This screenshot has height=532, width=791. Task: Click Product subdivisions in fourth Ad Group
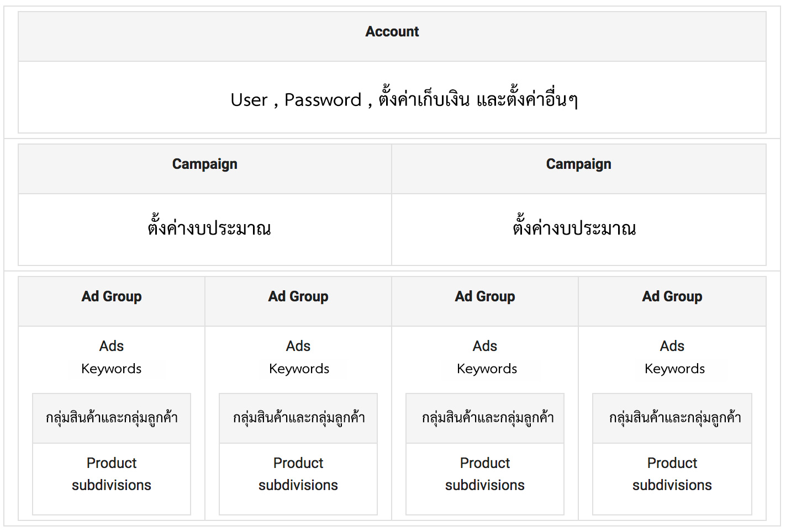pos(672,474)
